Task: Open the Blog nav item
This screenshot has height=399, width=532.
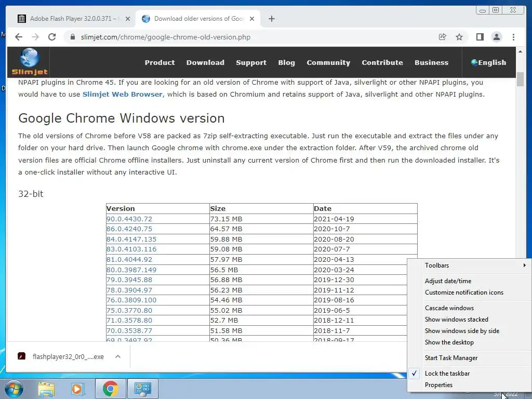Action: click(286, 62)
